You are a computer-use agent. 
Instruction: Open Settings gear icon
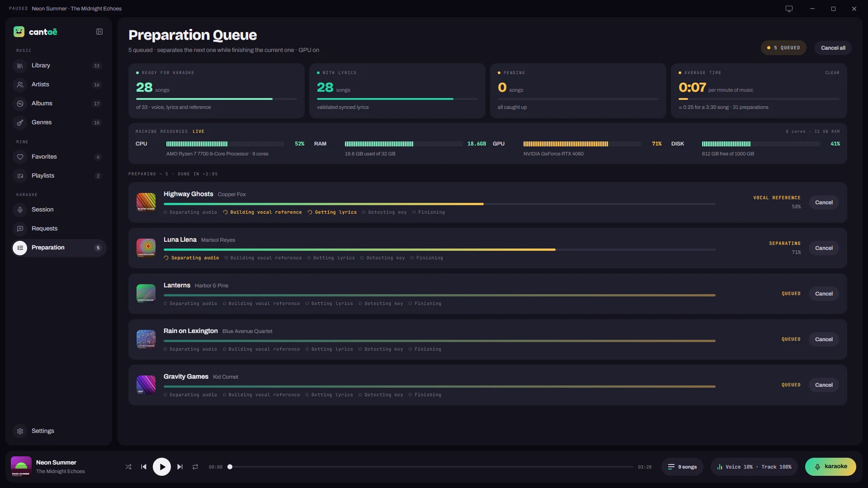(20, 431)
